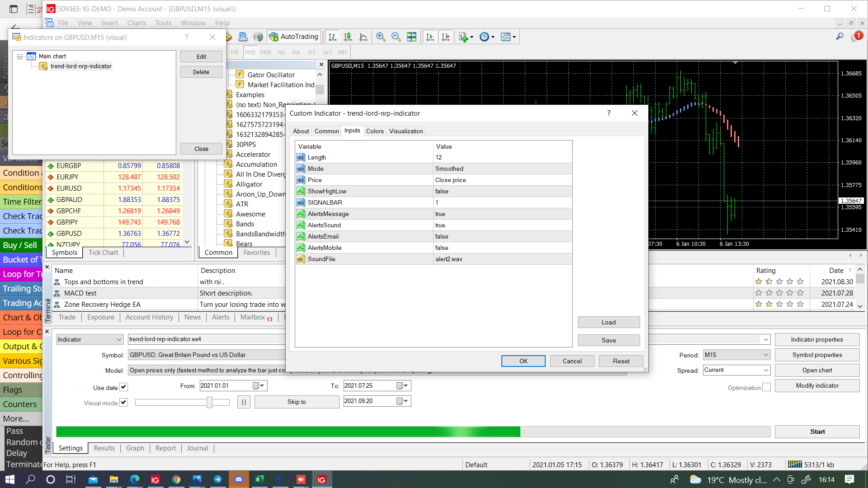This screenshot has width=868, height=488.
Task: Open the File menu
Action: [63, 23]
